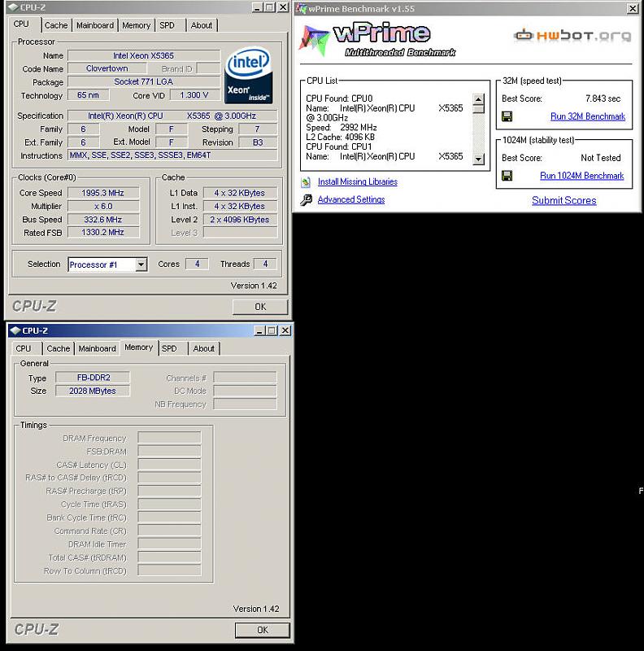Minimize the top CPU-Z window
The height and width of the screenshot is (651, 644).
point(257,7)
